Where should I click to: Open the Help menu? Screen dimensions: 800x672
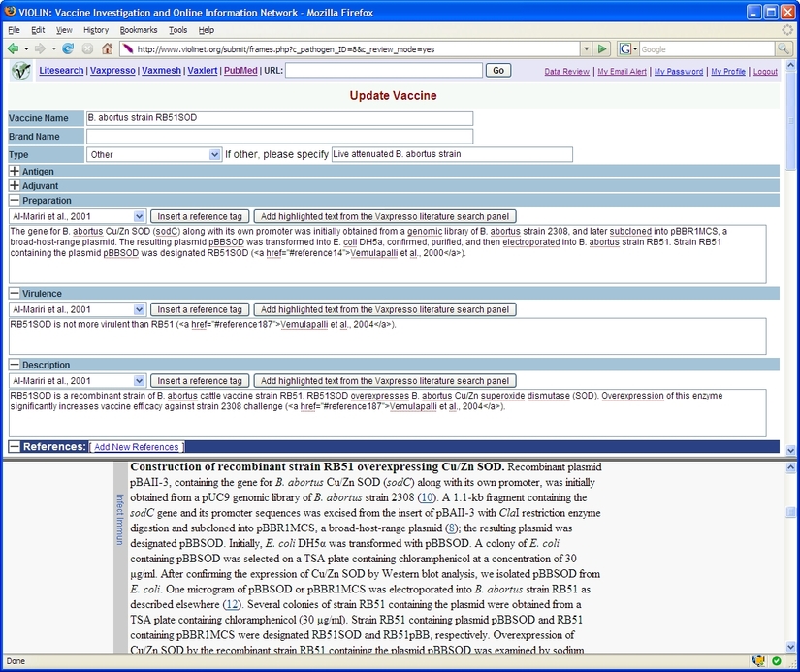tap(207, 30)
